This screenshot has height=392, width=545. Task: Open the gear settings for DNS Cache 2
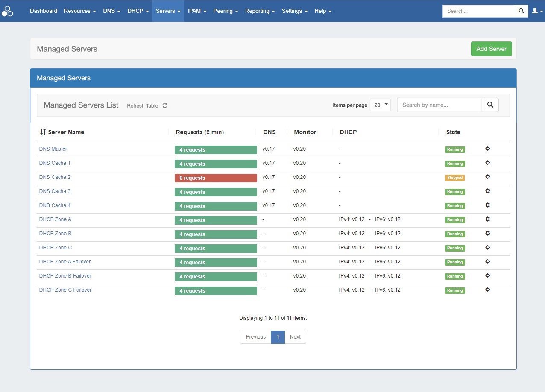tap(488, 177)
